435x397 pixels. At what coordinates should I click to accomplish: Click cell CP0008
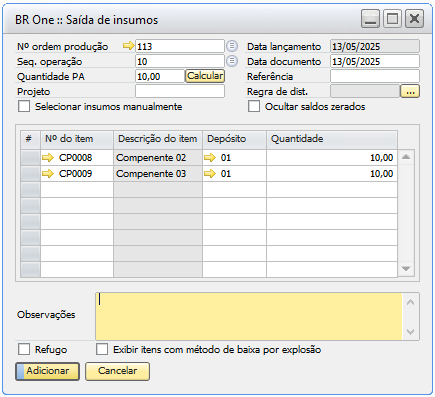click(77, 158)
